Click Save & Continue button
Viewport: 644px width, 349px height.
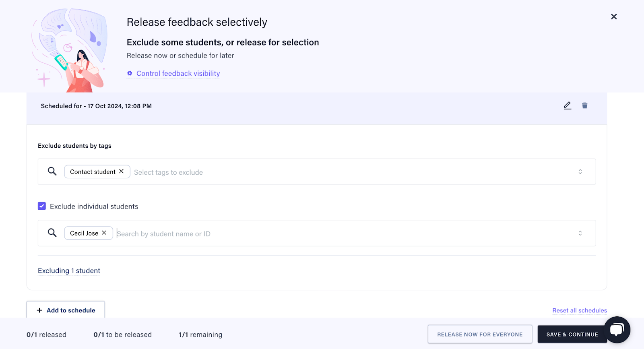coord(572,334)
